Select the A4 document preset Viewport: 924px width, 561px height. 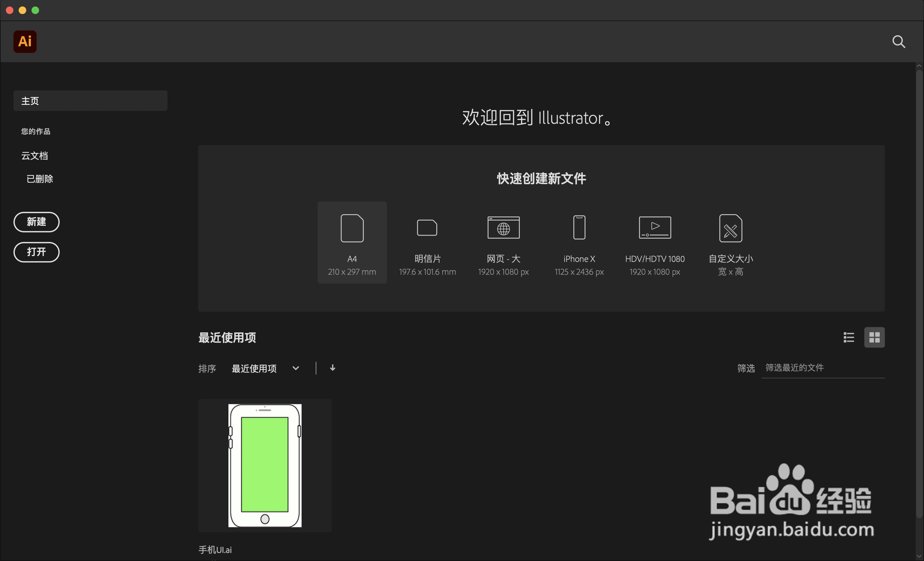click(352, 242)
